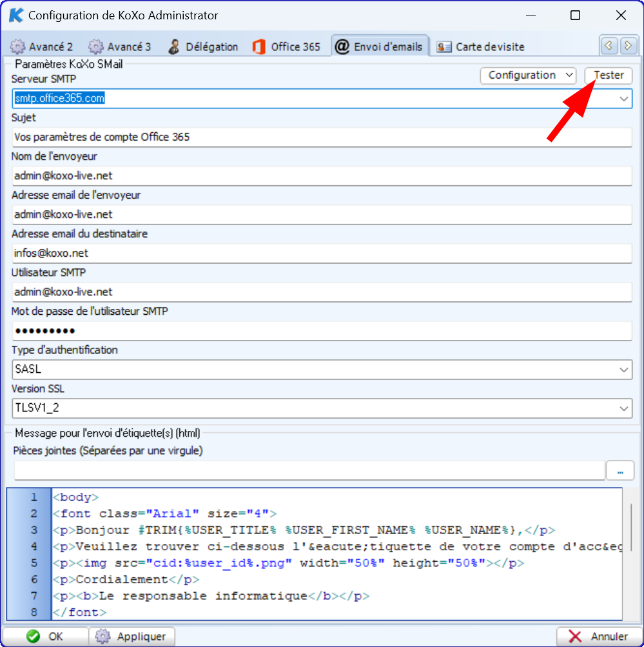The height and width of the screenshot is (647, 644).
Task: Click the gear icon on Avancé 3 tab
Action: tap(95, 46)
